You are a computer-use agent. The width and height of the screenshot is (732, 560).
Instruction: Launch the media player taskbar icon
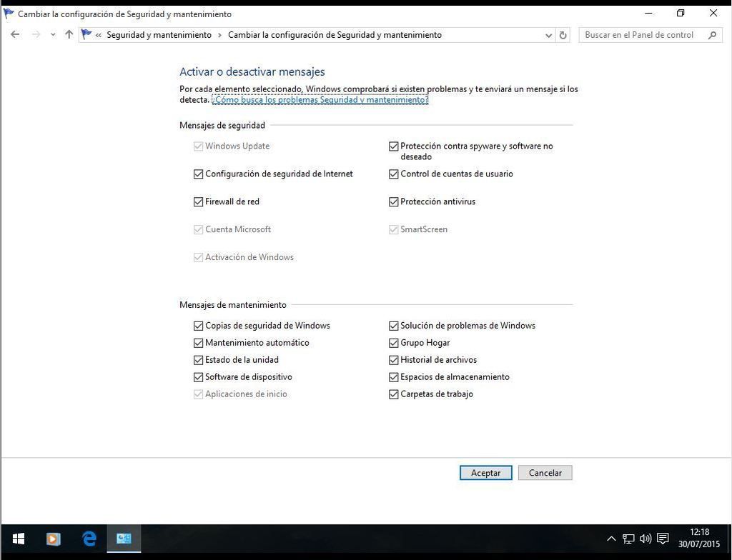click(x=53, y=539)
